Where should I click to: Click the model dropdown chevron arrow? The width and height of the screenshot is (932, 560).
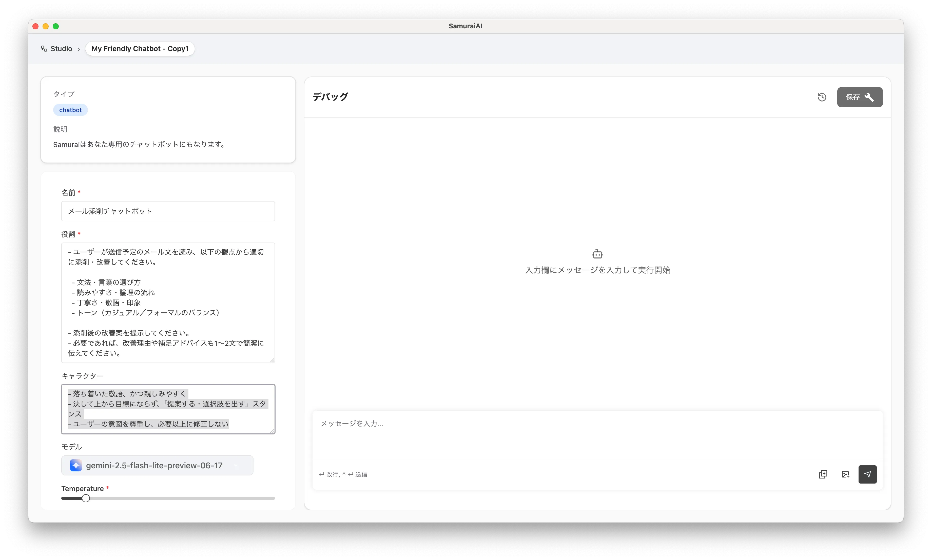[x=236, y=465]
